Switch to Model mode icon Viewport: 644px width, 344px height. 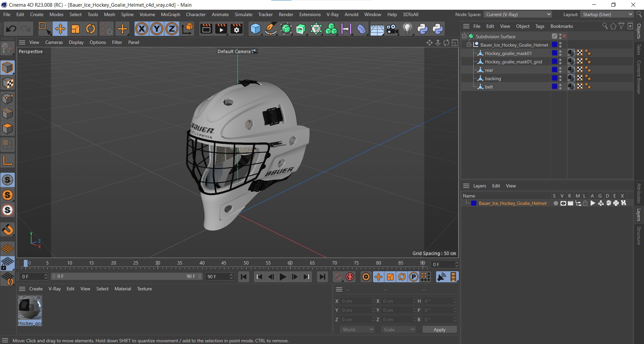pyautogui.click(x=7, y=67)
